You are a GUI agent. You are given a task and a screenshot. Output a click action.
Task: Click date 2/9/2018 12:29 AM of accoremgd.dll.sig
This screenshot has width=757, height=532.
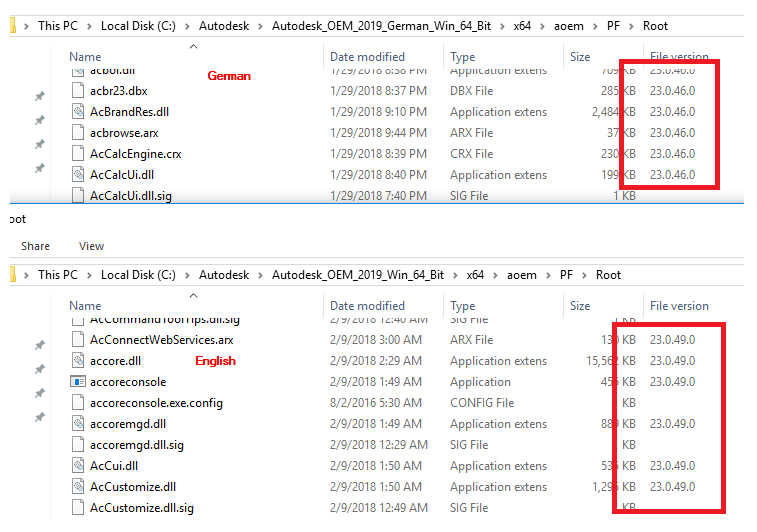click(379, 445)
